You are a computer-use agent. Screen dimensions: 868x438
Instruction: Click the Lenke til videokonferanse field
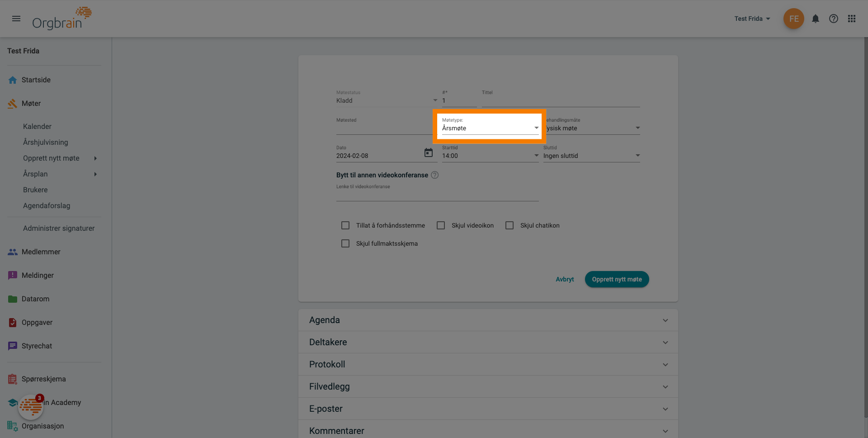[438, 195]
